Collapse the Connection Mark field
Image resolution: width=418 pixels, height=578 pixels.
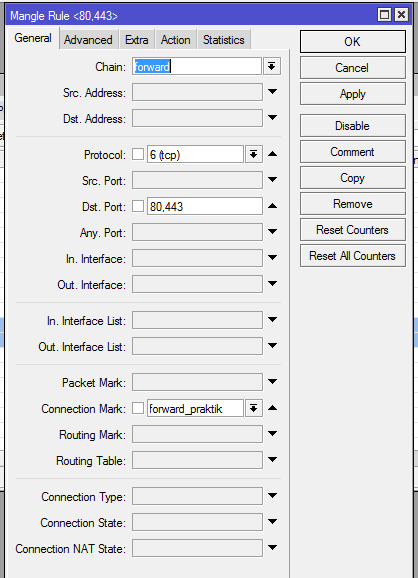(x=272, y=408)
